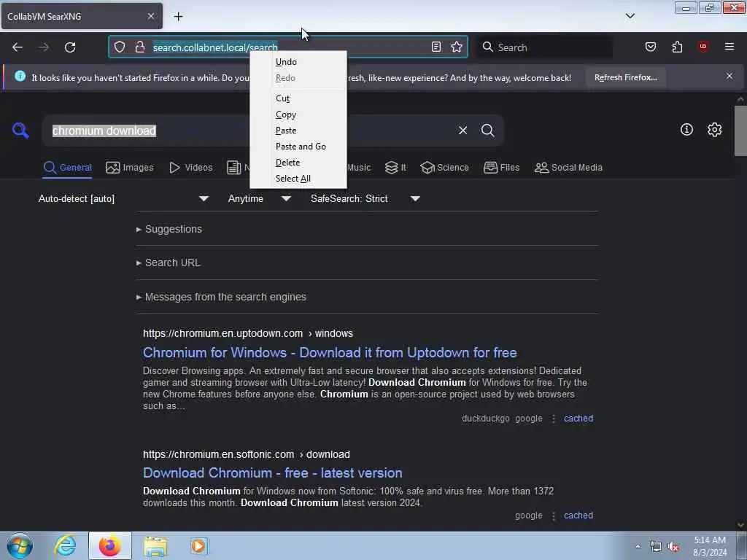Open the Anytime time range dropdown
The width and height of the screenshot is (747, 560).
pos(259,198)
